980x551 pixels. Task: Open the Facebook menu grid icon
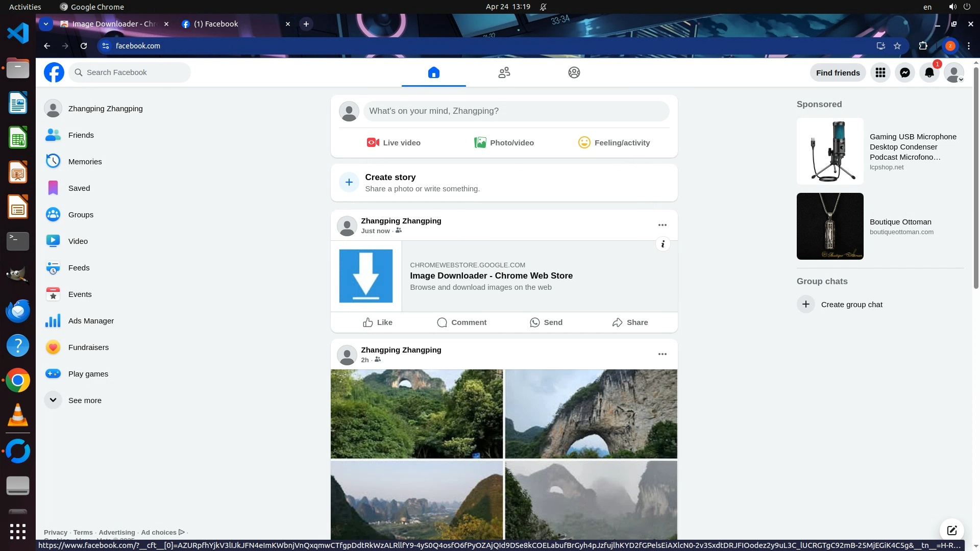[x=880, y=72]
